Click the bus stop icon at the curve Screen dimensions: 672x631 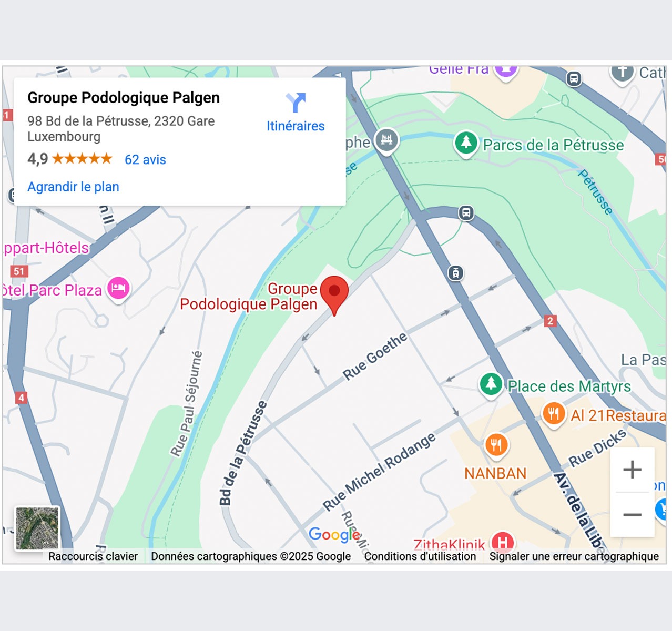(466, 213)
